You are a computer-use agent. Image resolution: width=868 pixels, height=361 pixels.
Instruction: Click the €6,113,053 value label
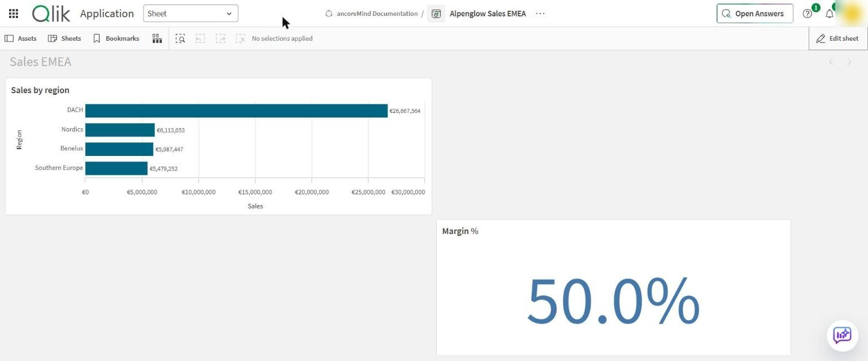click(171, 130)
